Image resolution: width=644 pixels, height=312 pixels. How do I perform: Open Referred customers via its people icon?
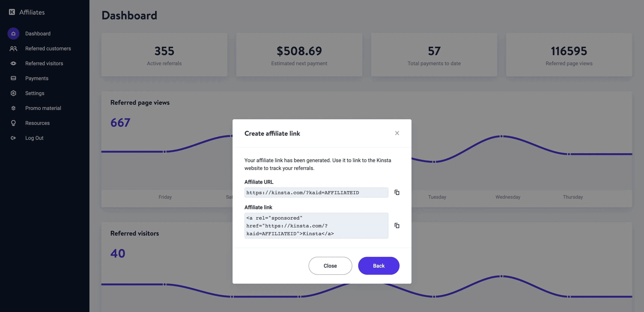pyautogui.click(x=13, y=48)
